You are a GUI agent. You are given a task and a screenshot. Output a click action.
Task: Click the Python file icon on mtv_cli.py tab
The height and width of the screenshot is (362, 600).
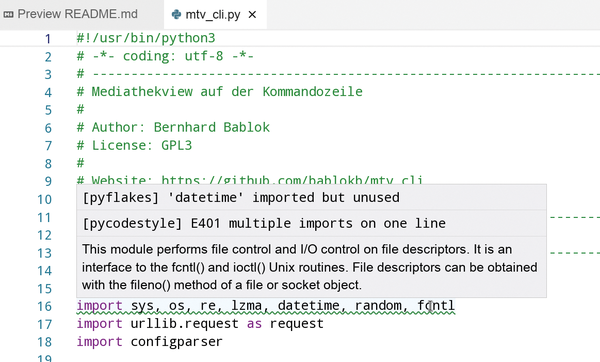[176, 15]
